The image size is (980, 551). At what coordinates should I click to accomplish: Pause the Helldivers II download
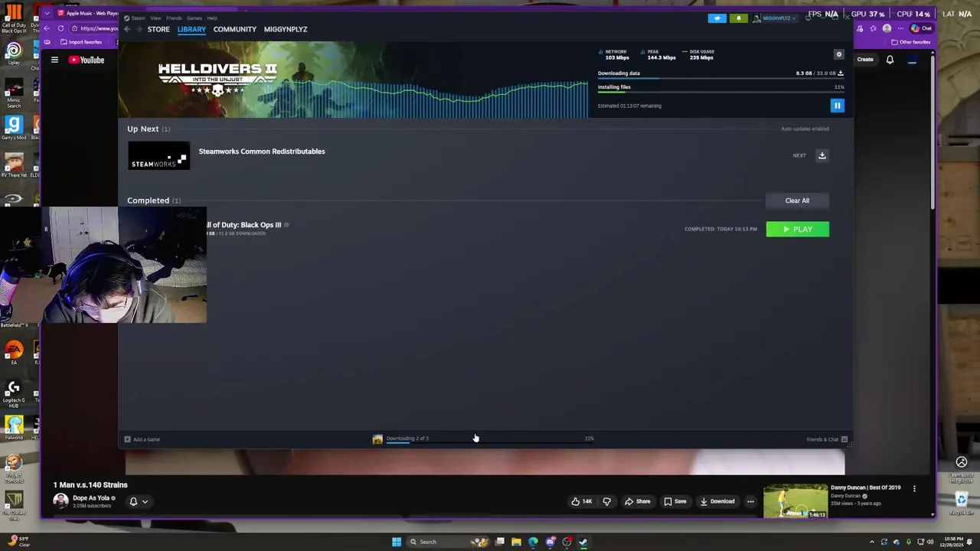837,106
